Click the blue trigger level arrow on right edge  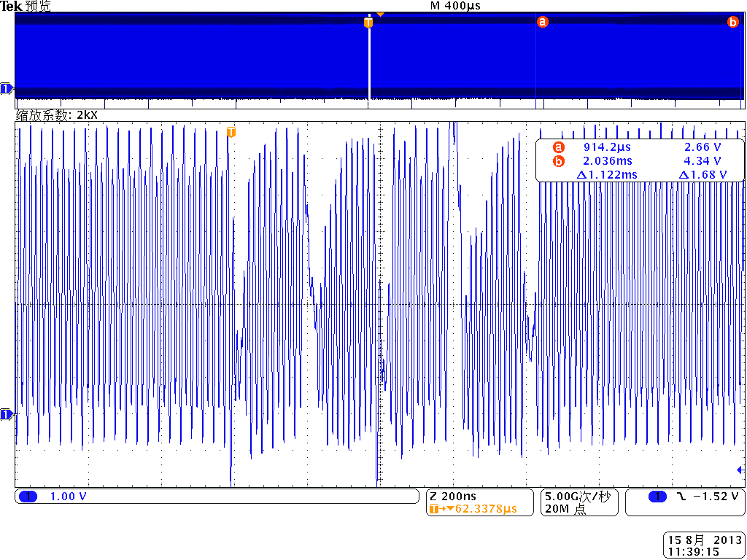tap(740, 470)
